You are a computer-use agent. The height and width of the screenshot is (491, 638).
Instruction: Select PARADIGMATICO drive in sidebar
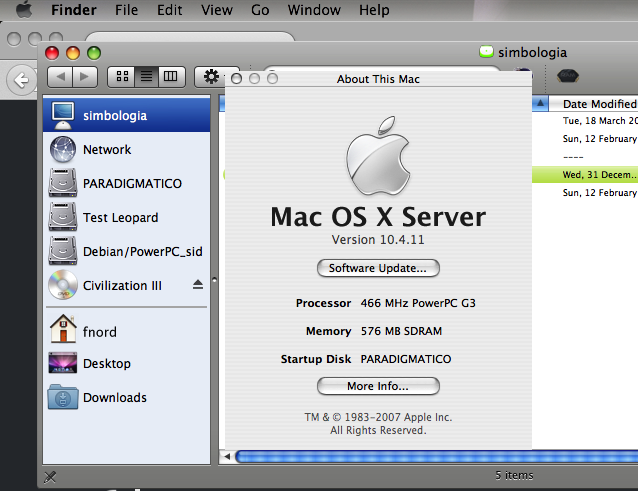click(127, 183)
